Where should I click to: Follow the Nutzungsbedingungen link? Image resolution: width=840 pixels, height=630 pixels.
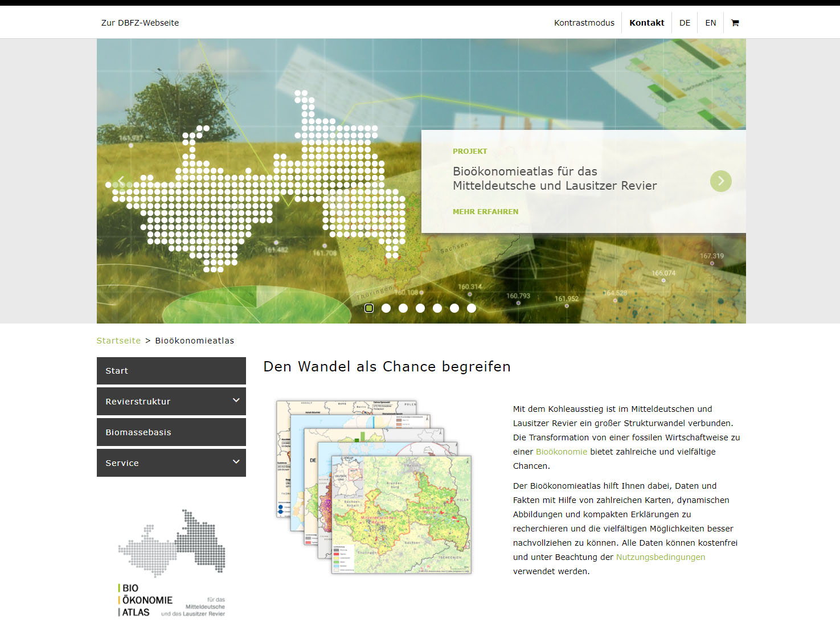click(x=660, y=557)
